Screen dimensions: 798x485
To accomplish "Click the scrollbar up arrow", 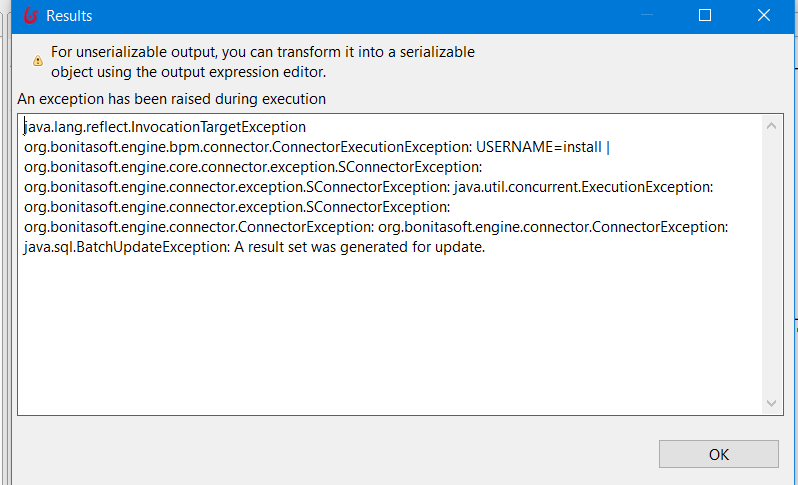I will [x=772, y=126].
